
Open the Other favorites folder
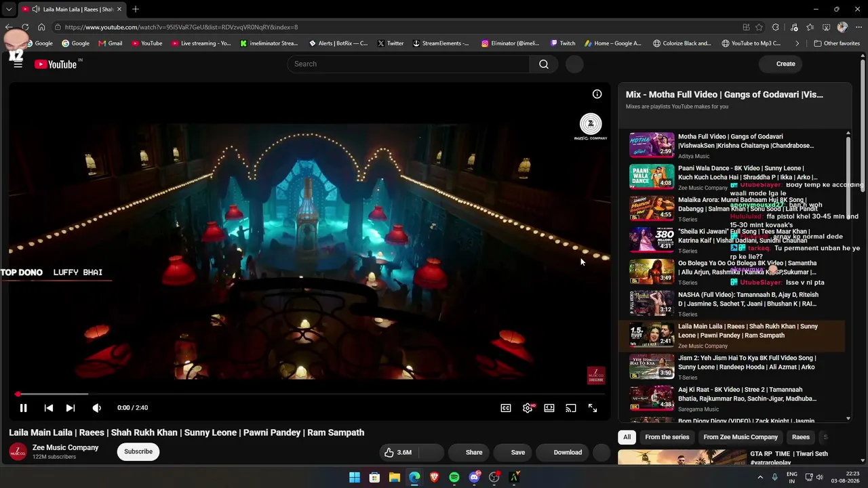tap(837, 43)
